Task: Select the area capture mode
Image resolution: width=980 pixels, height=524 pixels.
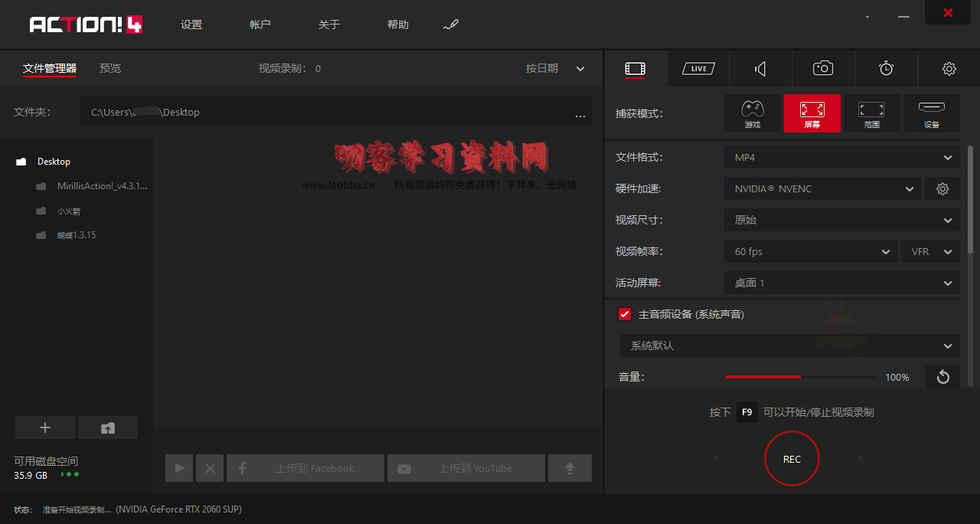Action: point(871,113)
